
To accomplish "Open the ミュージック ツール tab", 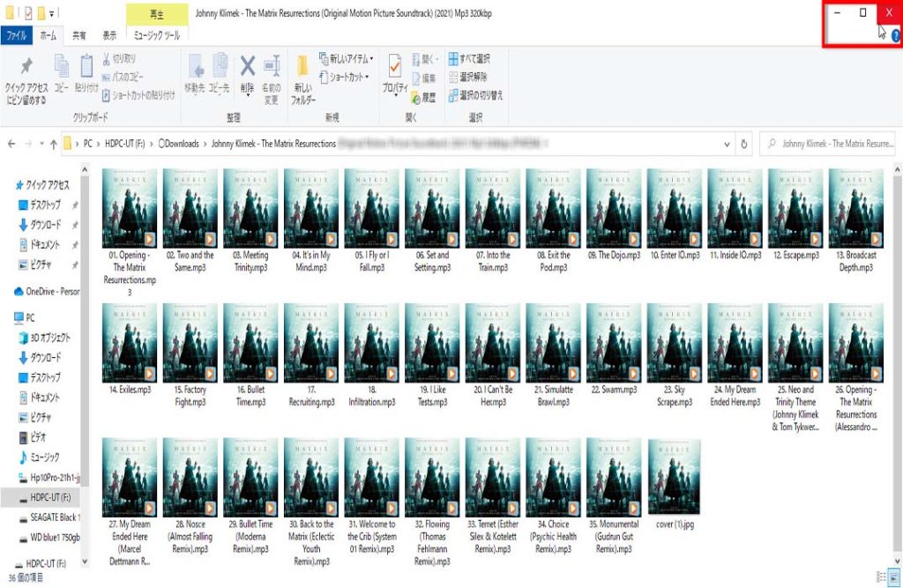I will 155,35.
